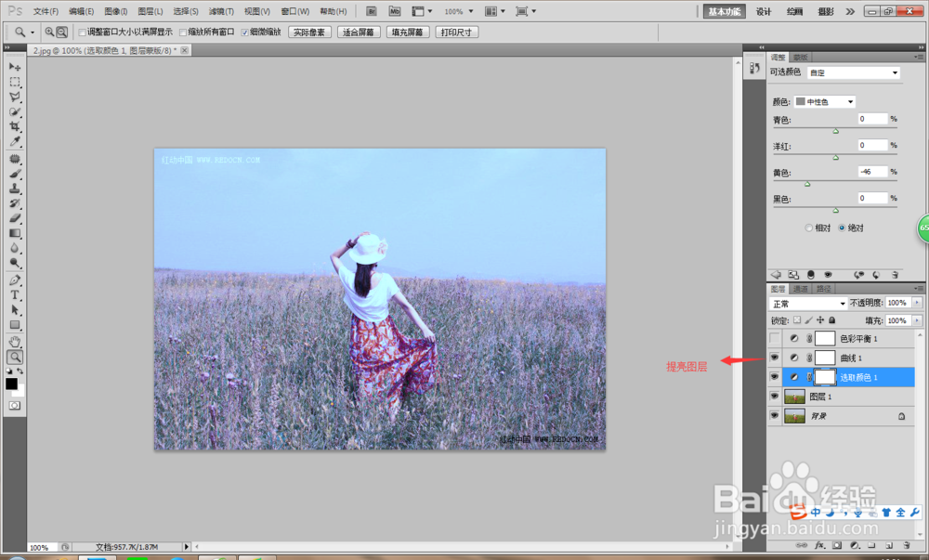This screenshot has height=560, width=929.
Task: Select the Gradient tool
Action: pyautogui.click(x=15, y=233)
